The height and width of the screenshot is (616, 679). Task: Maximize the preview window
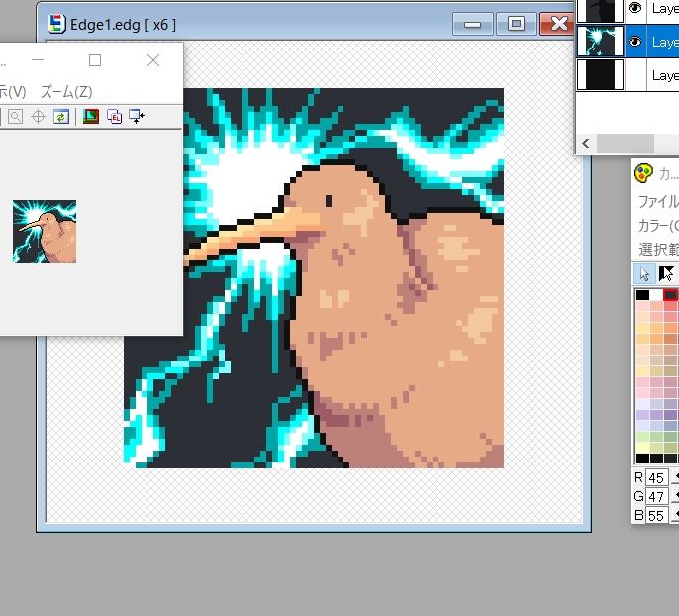[x=95, y=60]
